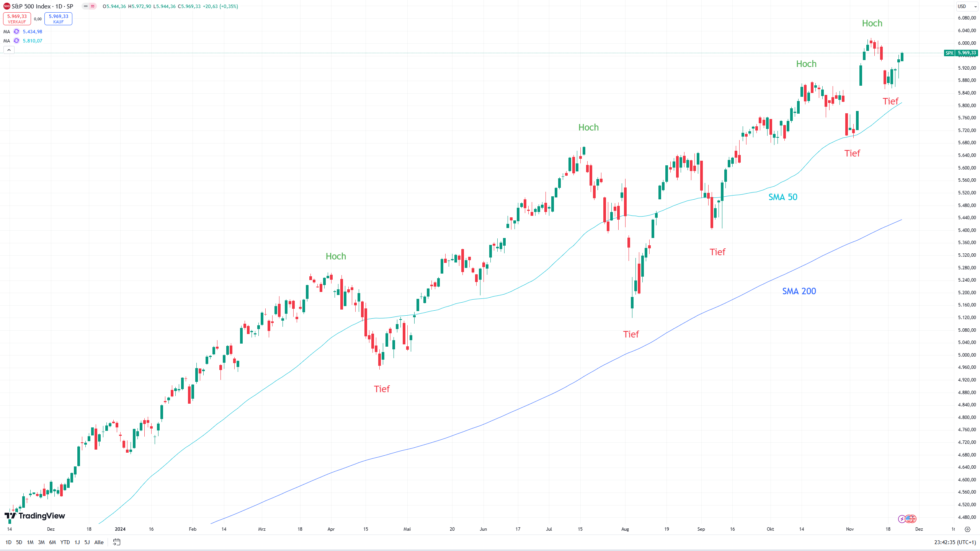Click the purple lightning event marker
Image resolution: width=980 pixels, height=551 pixels.
click(x=902, y=519)
